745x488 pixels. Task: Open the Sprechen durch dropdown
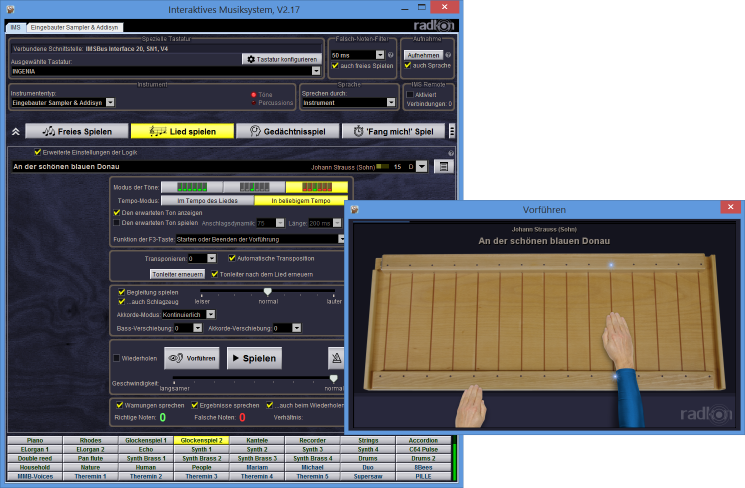(391, 102)
